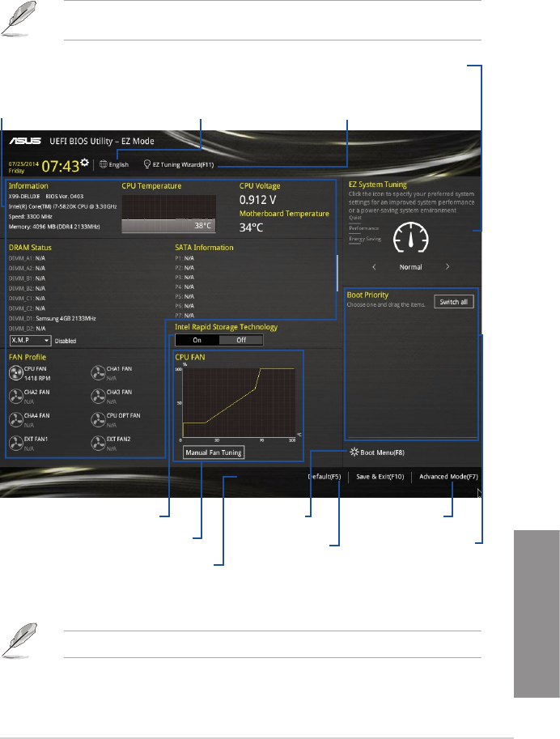Click the CPU FAN fan icon
Viewport: 560px width, 739px height.
(x=16, y=373)
